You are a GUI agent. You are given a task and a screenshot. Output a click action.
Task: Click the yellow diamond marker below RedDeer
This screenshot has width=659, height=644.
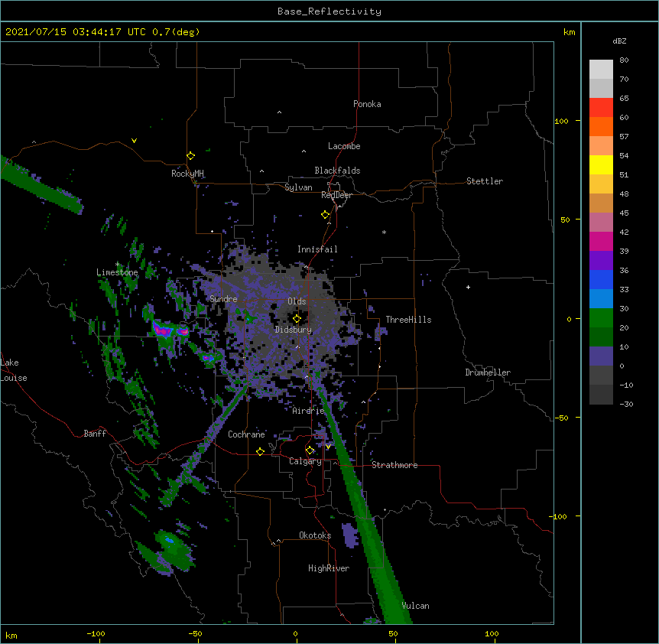pos(325,215)
